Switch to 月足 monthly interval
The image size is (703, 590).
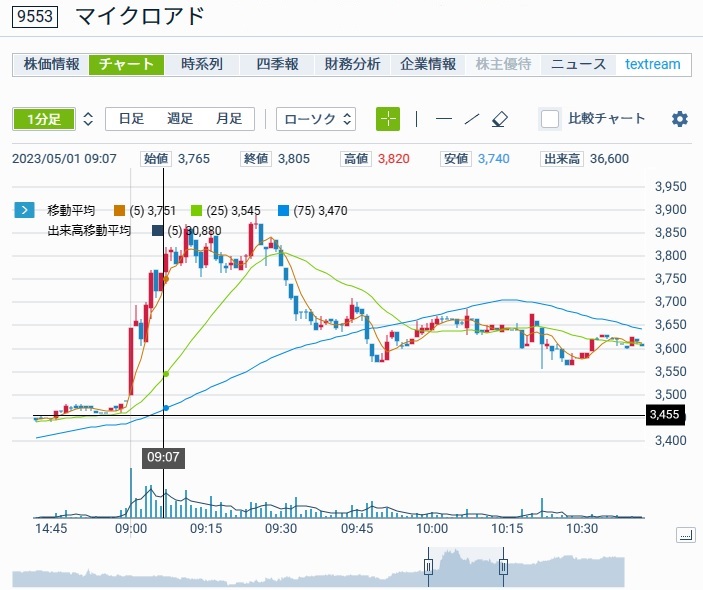pos(229,119)
